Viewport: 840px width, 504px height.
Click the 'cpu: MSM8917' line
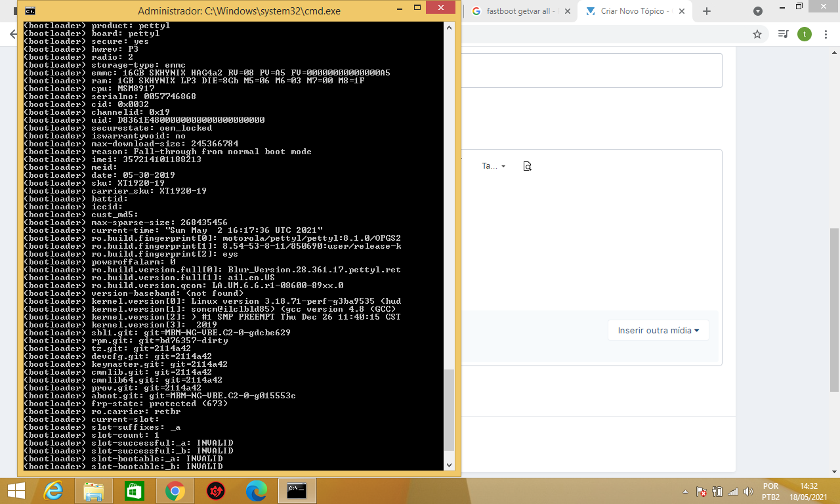89,89
